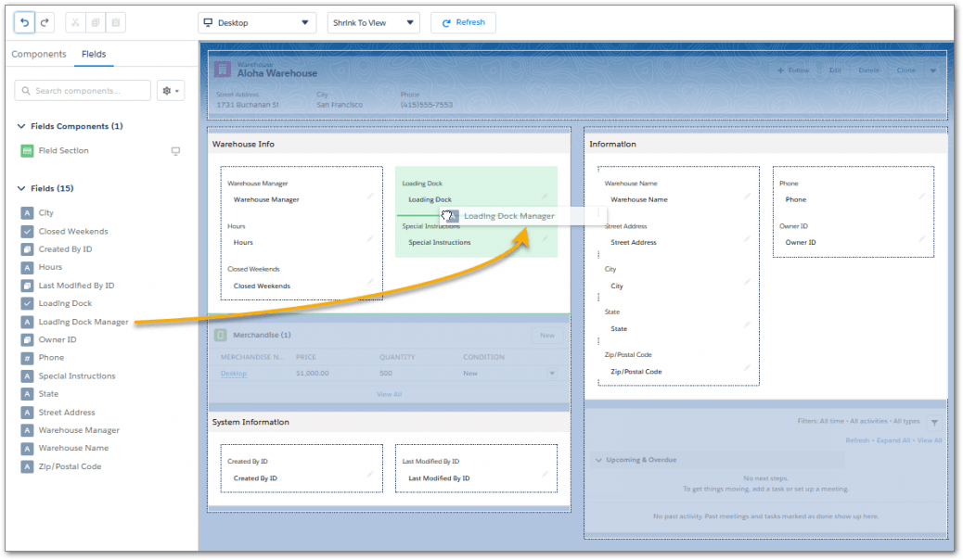Click the Redo arrow button
The width and height of the screenshot is (963, 560).
(45, 23)
